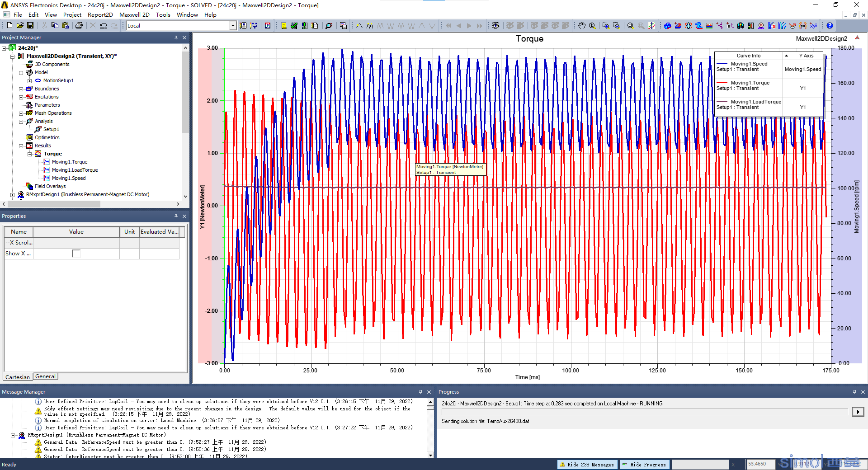Click the Hide Progress button

tap(644, 464)
